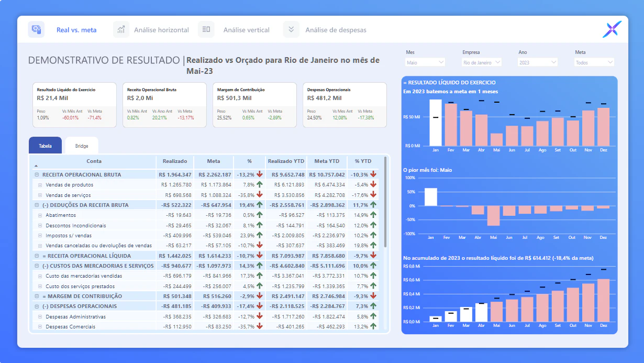The height and width of the screenshot is (363, 644).
Task: Click value R$ 9.652.748 in Realizado YTD
Action: click(288, 174)
